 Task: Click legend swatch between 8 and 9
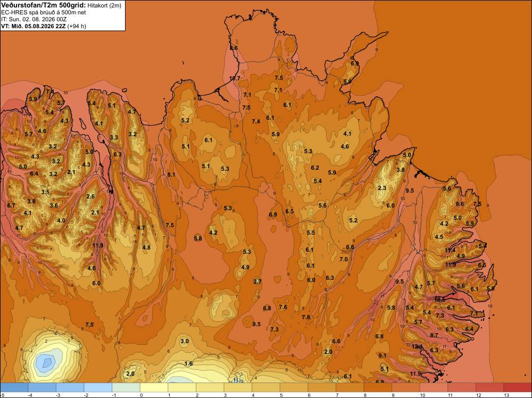click(378, 387)
